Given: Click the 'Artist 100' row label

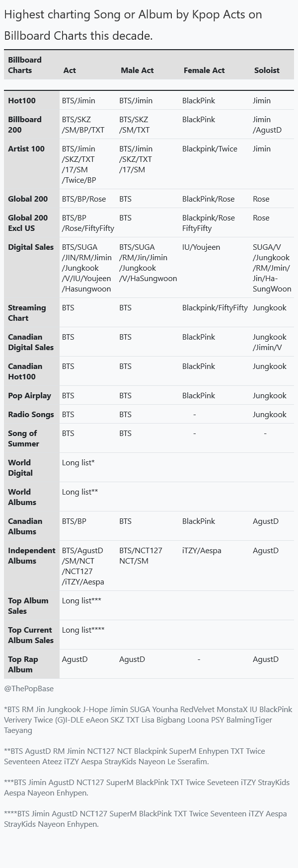Looking at the screenshot, I should coord(26,149).
